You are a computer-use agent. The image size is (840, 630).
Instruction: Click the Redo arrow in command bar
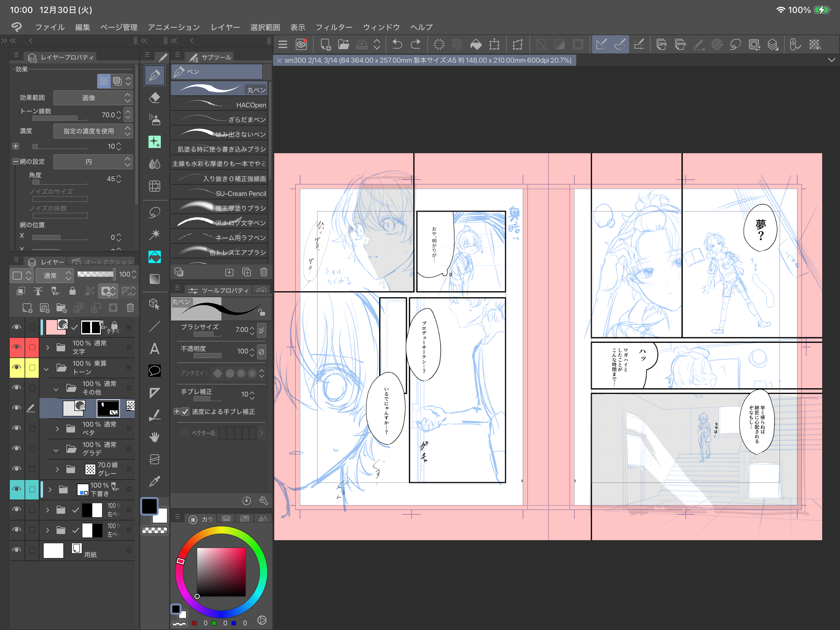point(416,45)
